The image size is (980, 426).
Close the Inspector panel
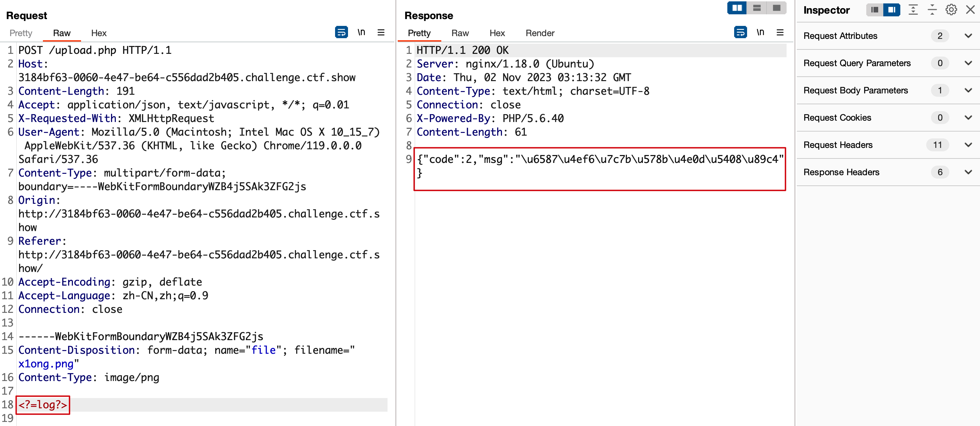click(x=970, y=10)
